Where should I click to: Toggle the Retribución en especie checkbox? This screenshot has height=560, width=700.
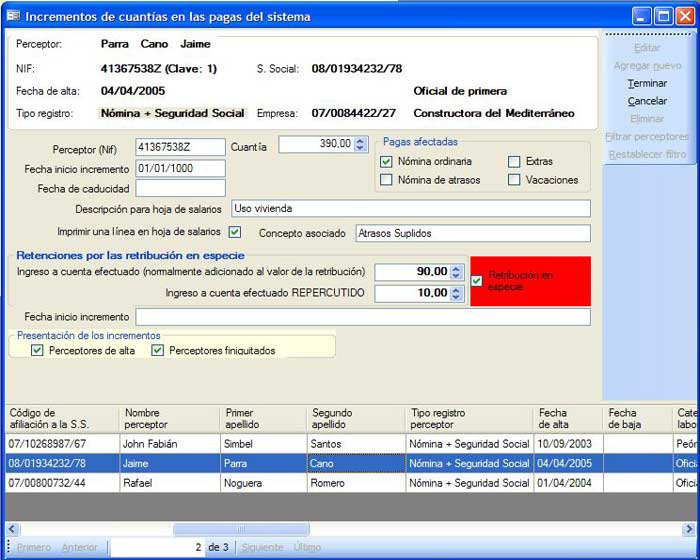(x=477, y=281)
